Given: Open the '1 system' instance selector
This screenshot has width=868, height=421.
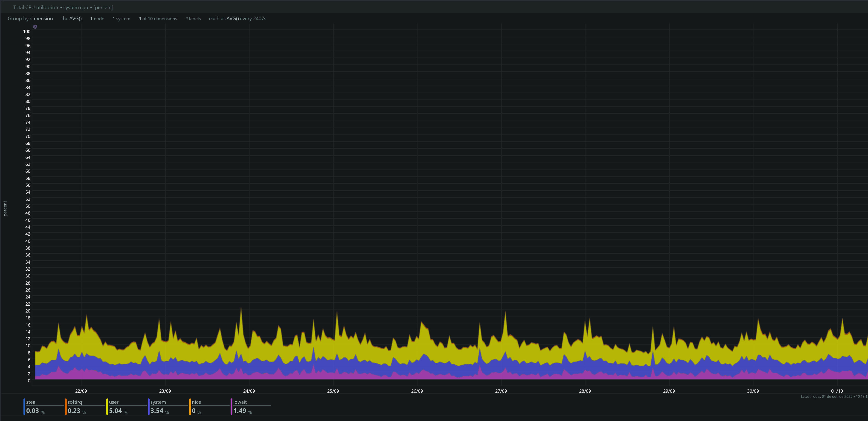Looking at the screenshot, I should 121,19.
